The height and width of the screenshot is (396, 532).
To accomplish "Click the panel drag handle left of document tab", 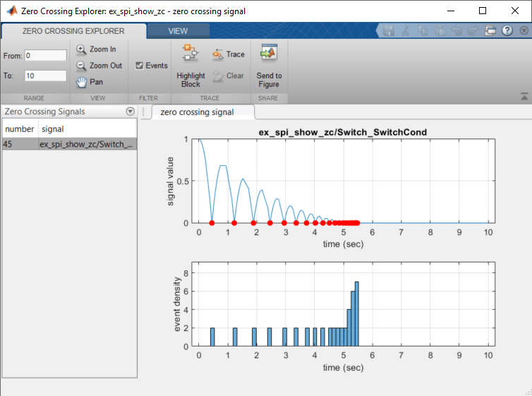I will tap(143, 112).
